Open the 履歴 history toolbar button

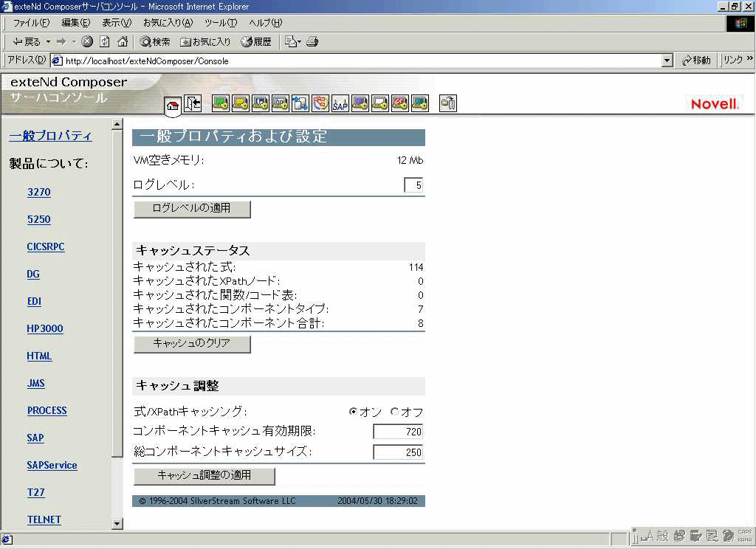point(256,42)
